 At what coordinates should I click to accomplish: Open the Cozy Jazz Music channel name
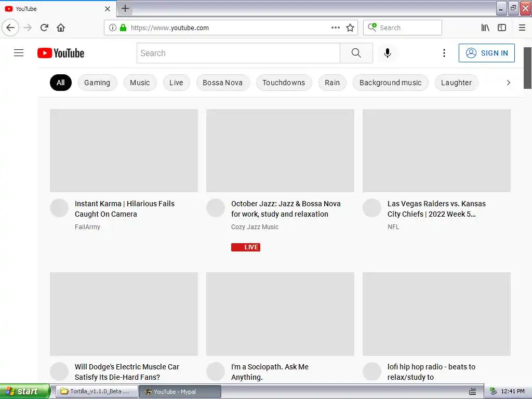click(255, 227)
